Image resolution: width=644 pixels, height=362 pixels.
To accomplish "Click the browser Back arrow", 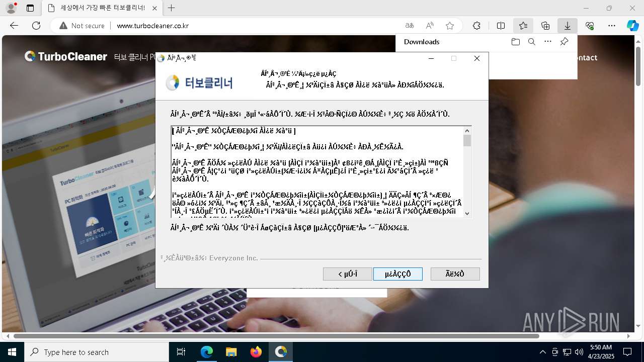I will [14, 26].
